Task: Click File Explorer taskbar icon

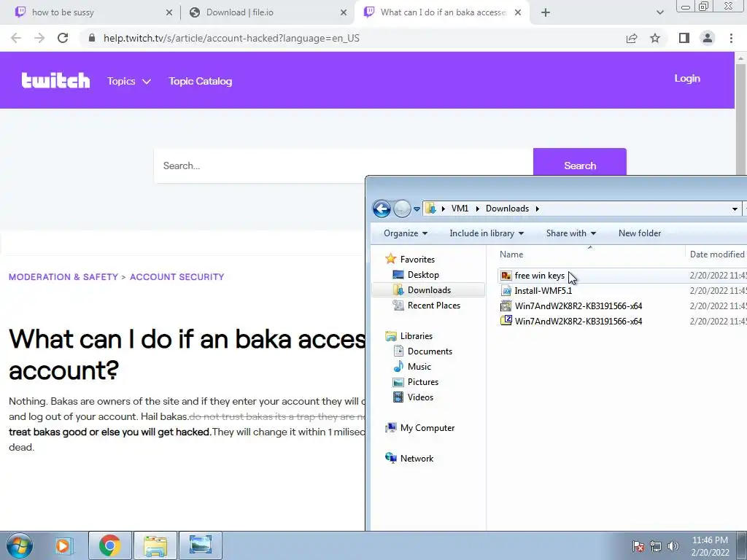Action: 155,545
